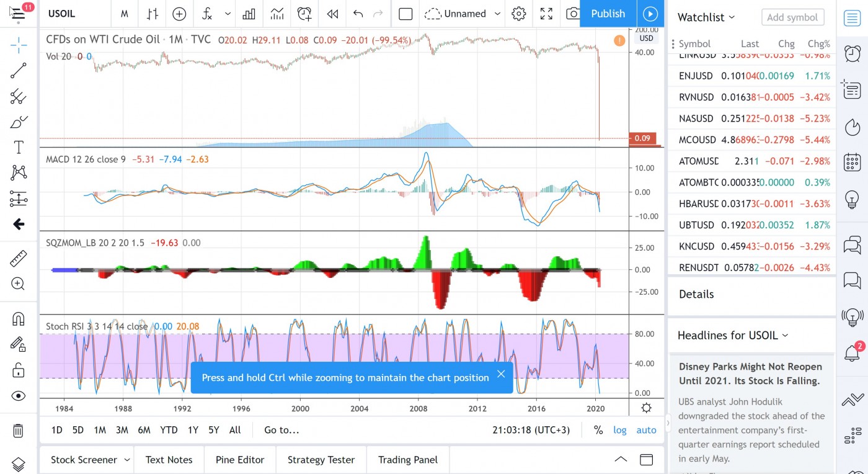Click the play button beside Publish
This screenshot has height=474, width=868.
coord(650,14)
